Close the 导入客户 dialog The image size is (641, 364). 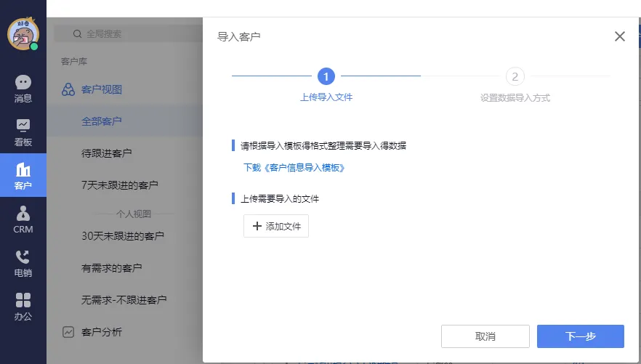click(x=620, y=36)
